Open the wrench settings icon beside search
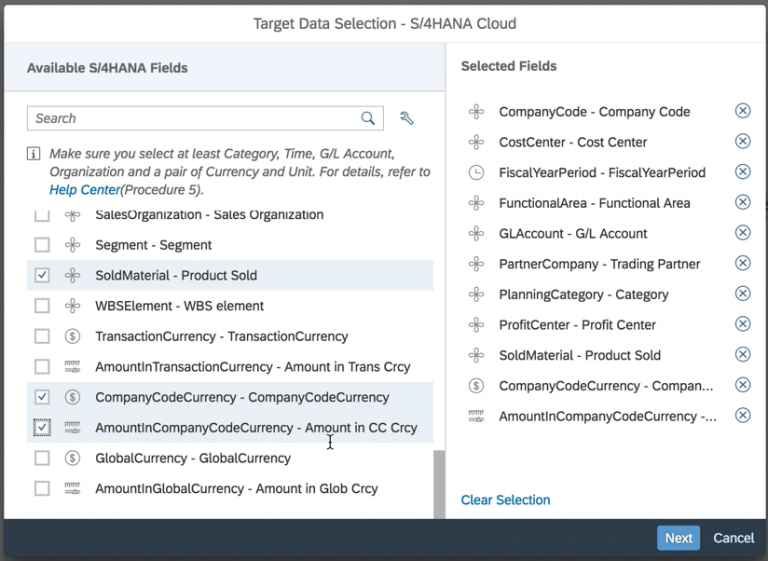768x561 pixels. click(407, 118)
